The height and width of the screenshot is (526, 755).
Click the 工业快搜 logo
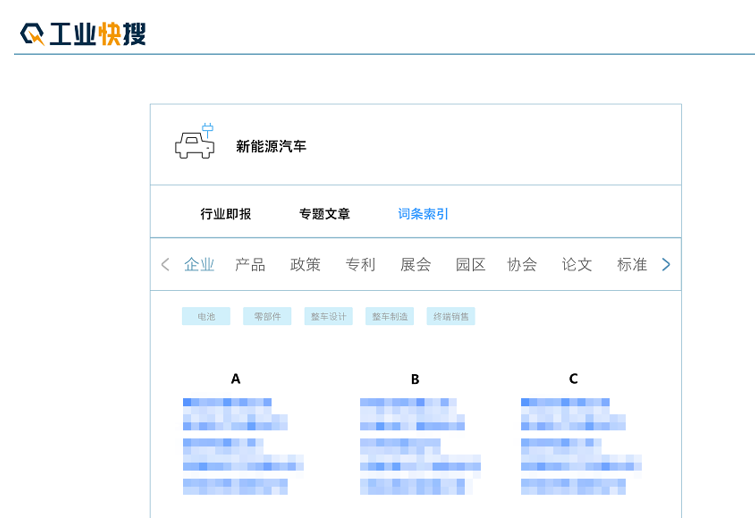[83, 34]
